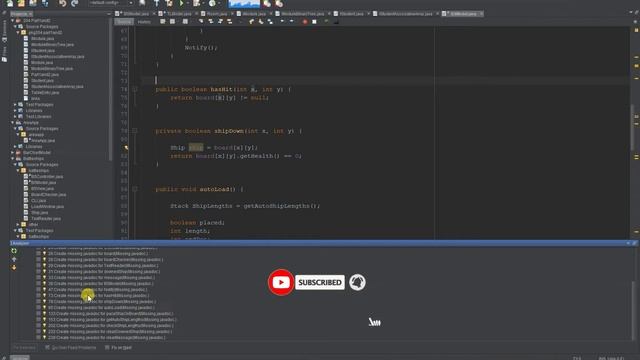Collapse the autoLoad method fold marker
Image resolution: width=640 pixels, height=360 pixels.
tap(135, 189)
